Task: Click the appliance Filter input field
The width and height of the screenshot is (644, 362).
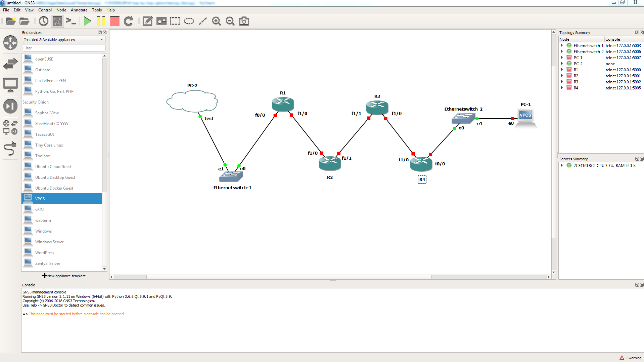Action: point(64,48)
